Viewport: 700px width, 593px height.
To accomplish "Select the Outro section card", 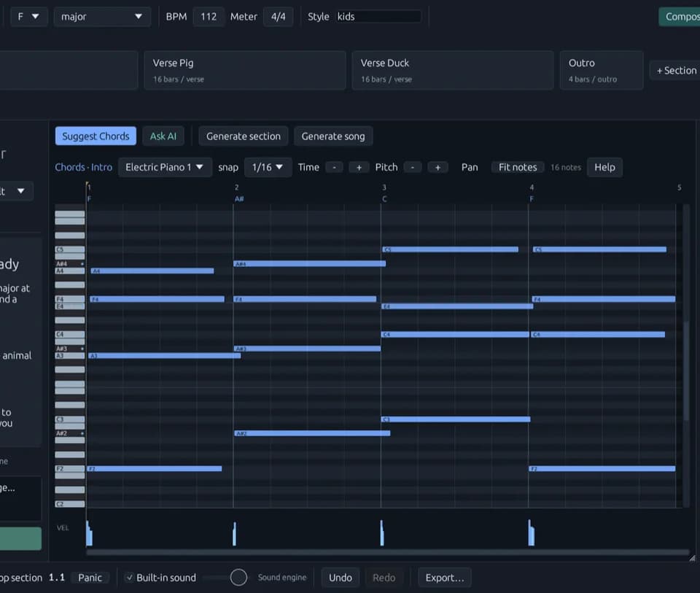I will pos(602,70).
